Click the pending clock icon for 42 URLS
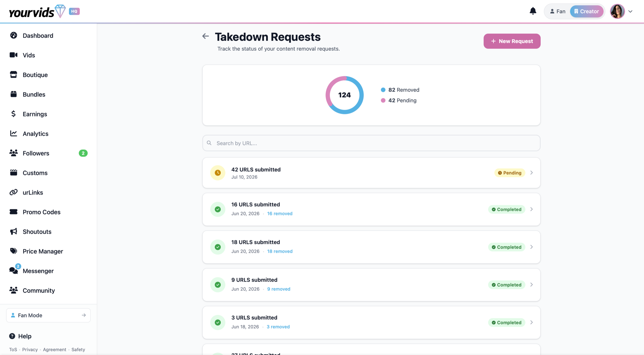Image resolution: width=644 pixels, height=355 pixels. click(x=218, y=173)
